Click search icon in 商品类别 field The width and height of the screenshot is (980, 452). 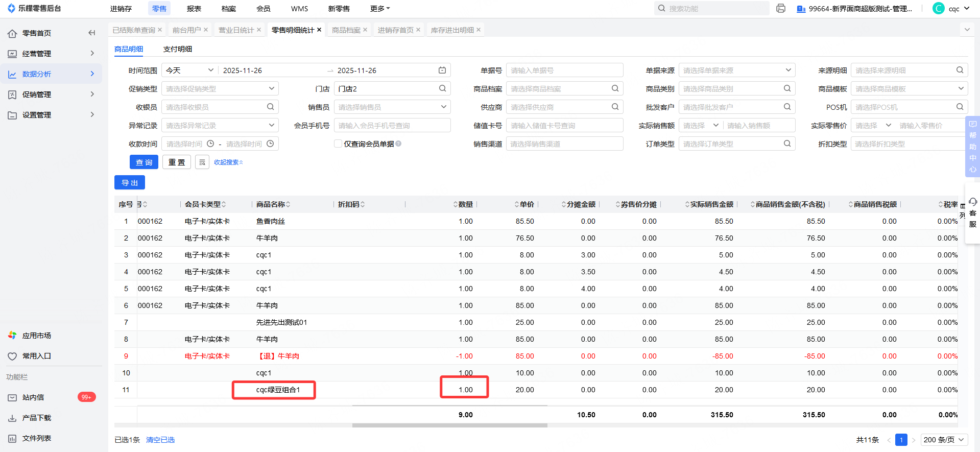tap(787, 88)
